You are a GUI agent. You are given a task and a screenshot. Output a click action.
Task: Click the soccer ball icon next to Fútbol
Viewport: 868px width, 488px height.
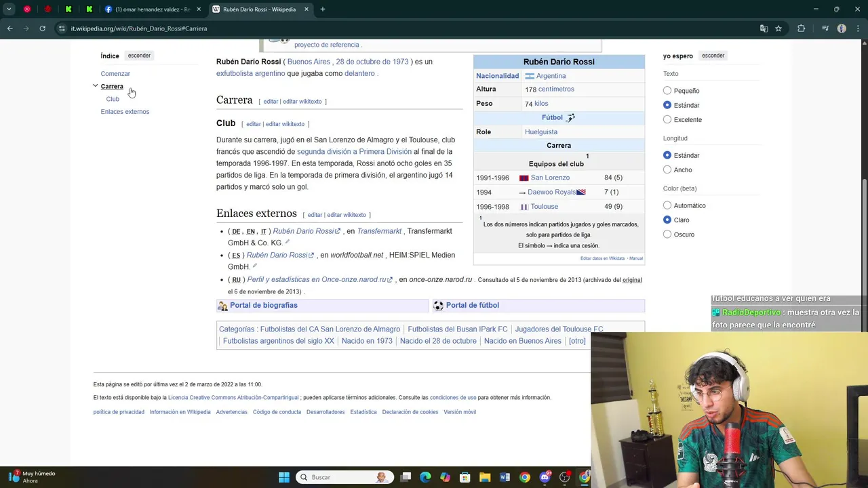(571, 118)
